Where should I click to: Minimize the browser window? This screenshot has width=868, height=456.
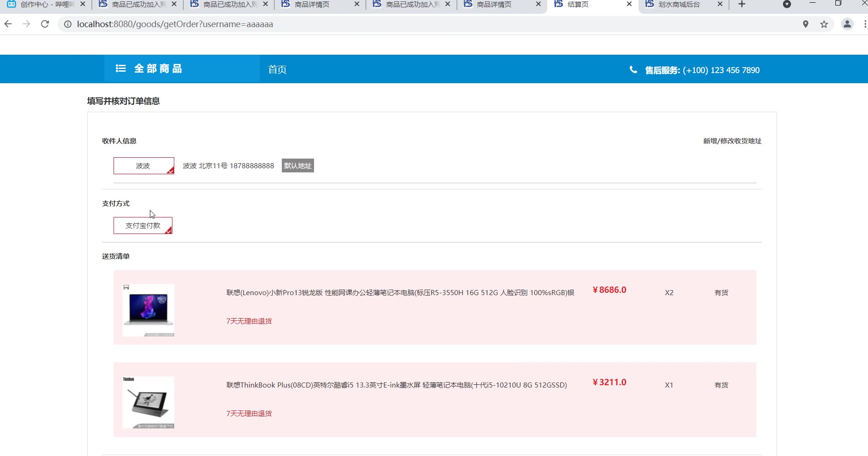click(x=812, y=3)
